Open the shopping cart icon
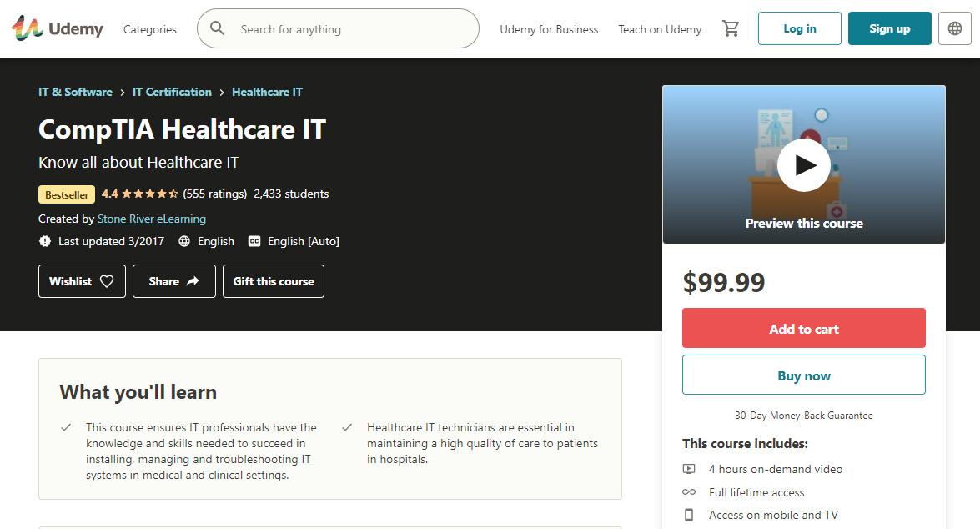The image size is (980, 529). [731, 28]
